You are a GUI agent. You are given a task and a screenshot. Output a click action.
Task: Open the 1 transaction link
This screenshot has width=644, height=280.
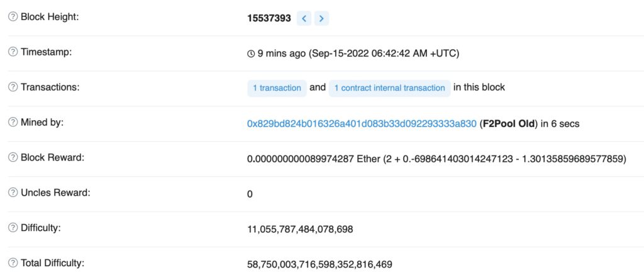pyautogui.click(x=277, y=88)
